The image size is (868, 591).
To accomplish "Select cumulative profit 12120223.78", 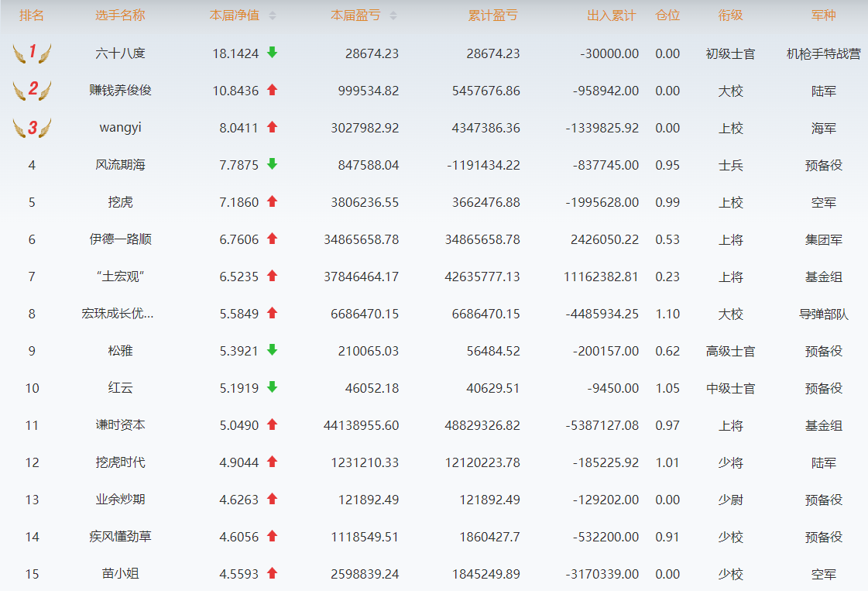I will coord(482,462).
